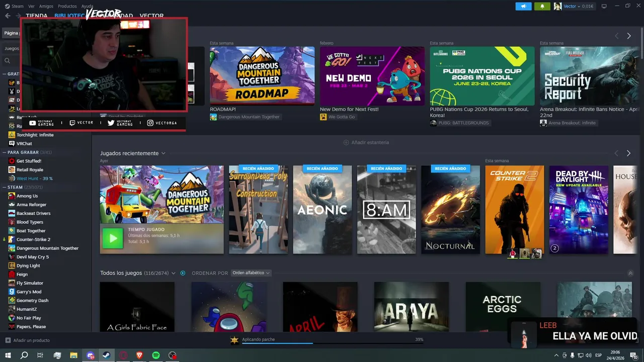
Task: Click Añadir un producto button
Action: 28,340
